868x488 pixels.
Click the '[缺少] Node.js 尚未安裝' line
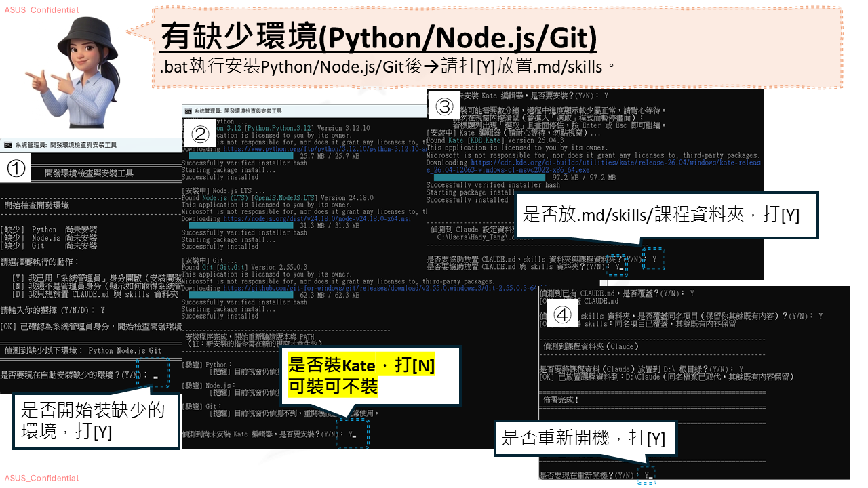[49, 238]
